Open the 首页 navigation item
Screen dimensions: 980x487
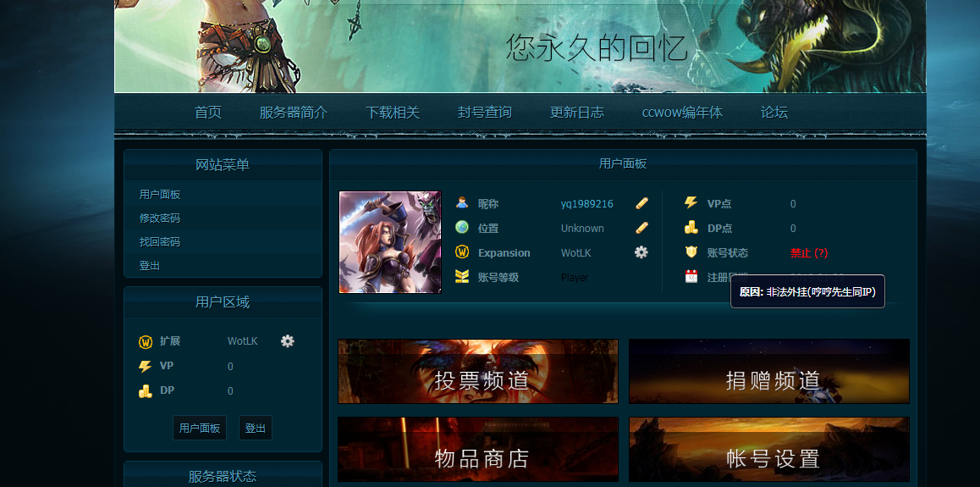tap(208, 113)
